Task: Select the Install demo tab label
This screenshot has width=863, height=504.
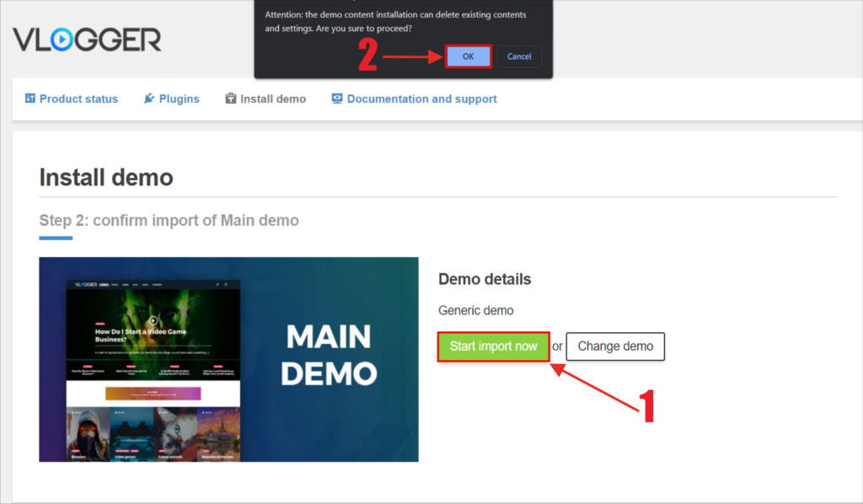Action: pos(273,99)
